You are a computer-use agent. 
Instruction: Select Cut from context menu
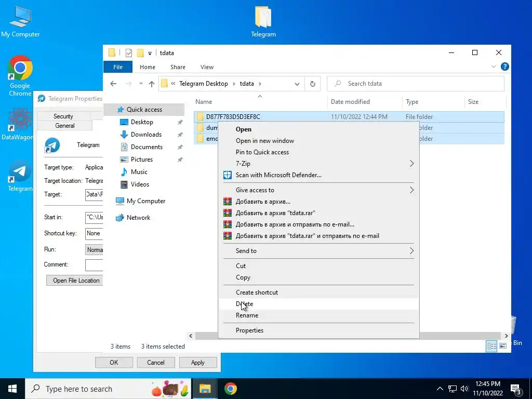coord(318,265)
